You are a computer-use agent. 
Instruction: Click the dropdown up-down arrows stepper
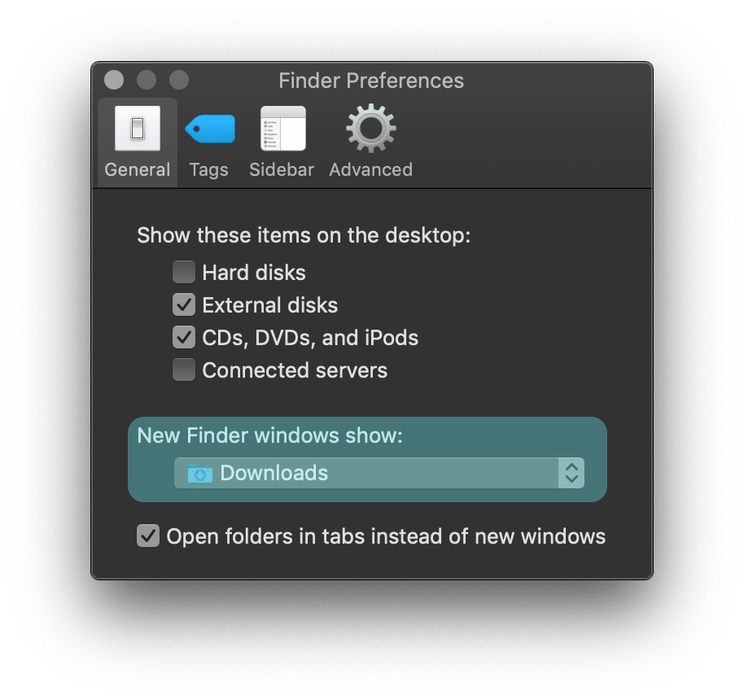571,473
